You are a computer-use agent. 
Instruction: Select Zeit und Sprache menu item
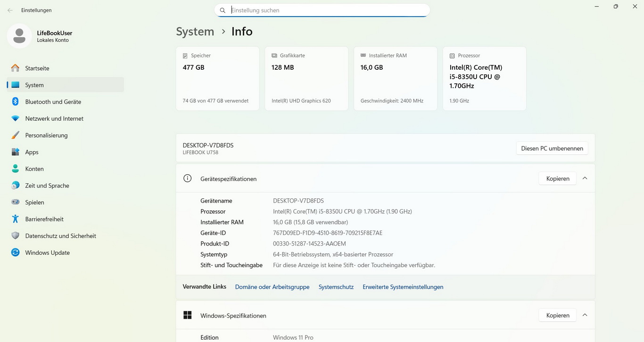point(47,186)
